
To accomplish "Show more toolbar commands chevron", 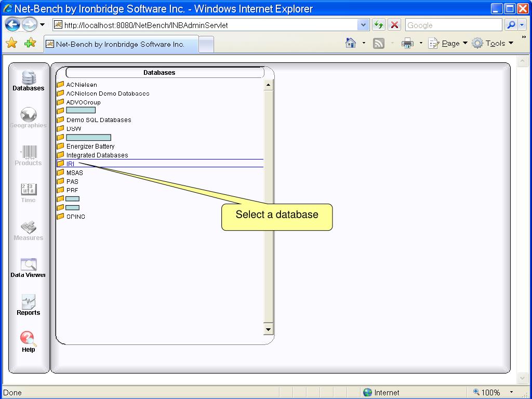I will 524,37.
